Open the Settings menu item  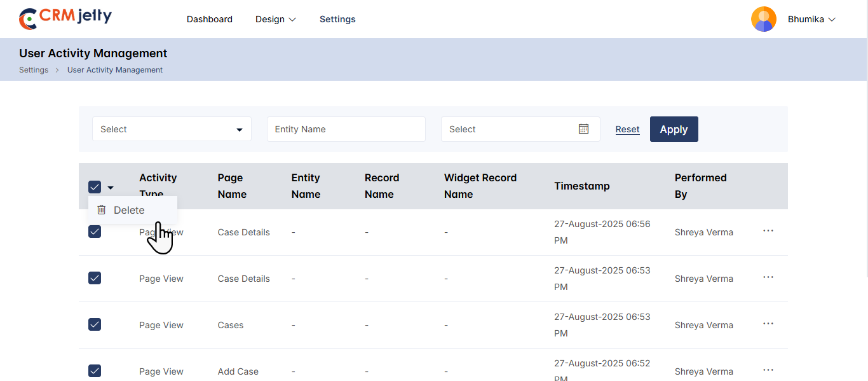click(337, 19)
